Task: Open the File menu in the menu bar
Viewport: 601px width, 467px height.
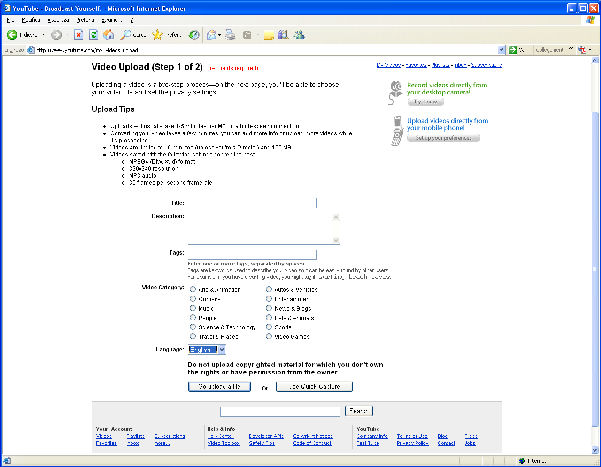Action: click(x=10, y=20)
